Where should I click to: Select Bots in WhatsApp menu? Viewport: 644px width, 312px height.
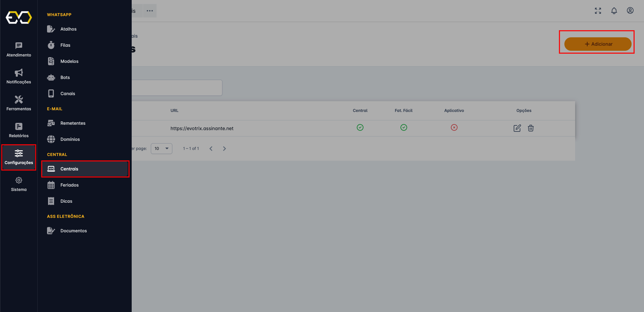point(65,78)
